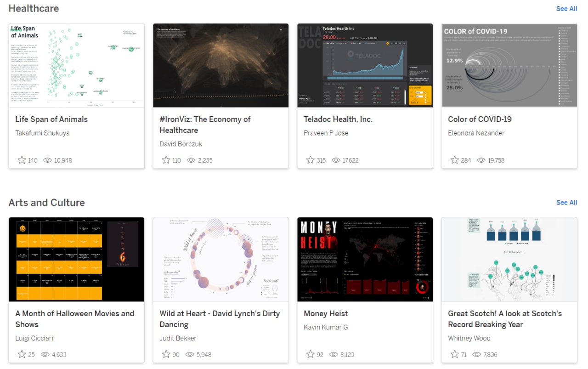See All Healthcare visualizations
The height and width of the screenshot is (369, 588).
coord(566,8)
